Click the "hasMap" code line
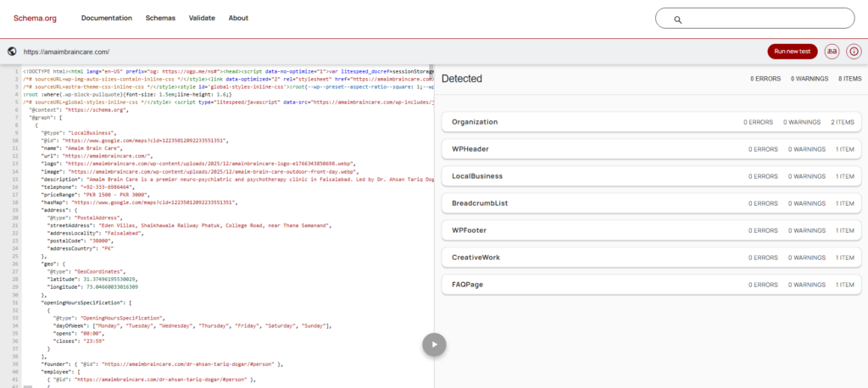Image resolution: width=868 pixels, height=388 pixels. [x=138, y=202]
